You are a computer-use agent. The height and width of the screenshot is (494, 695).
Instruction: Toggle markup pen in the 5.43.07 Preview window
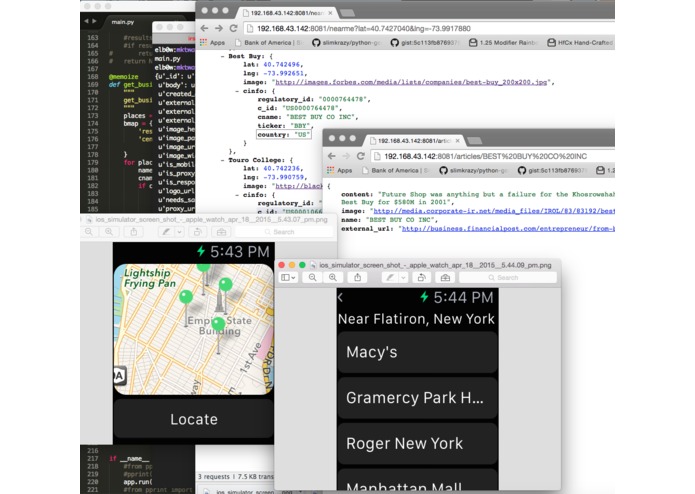click(166, 232)
